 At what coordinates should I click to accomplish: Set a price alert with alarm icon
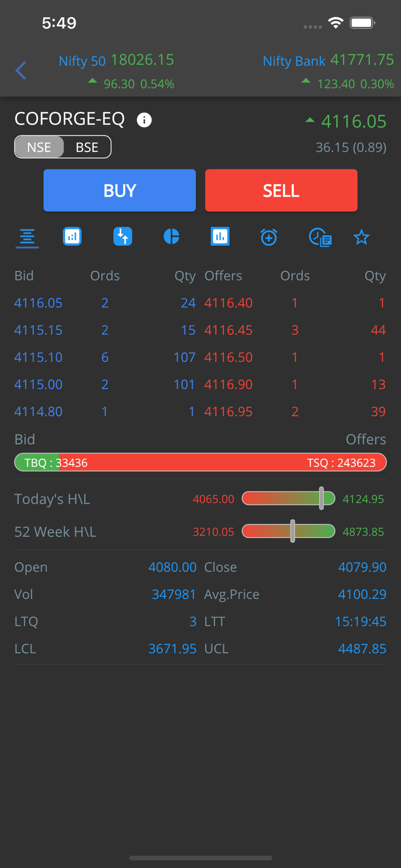(269, 237)
